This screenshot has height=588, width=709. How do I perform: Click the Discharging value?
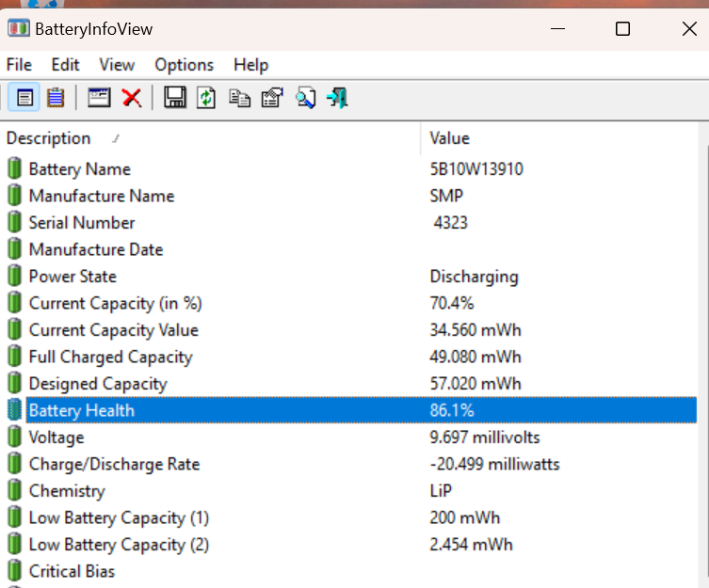474,277
